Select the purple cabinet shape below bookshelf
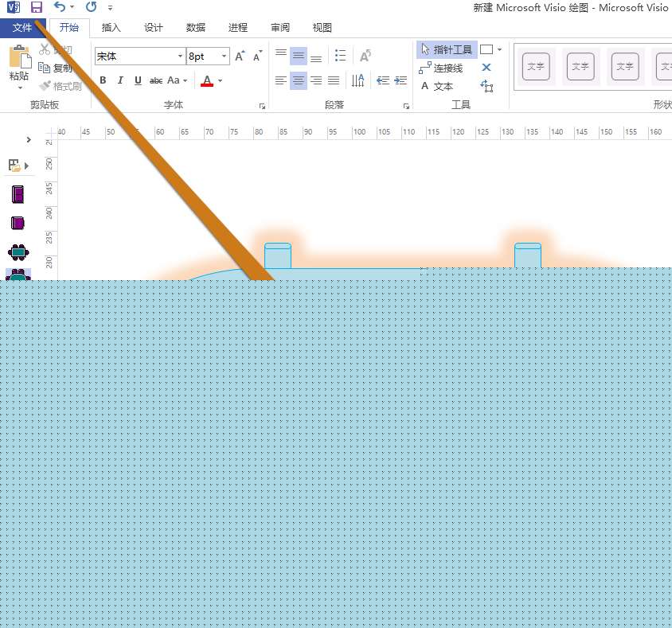 (18, 223)
